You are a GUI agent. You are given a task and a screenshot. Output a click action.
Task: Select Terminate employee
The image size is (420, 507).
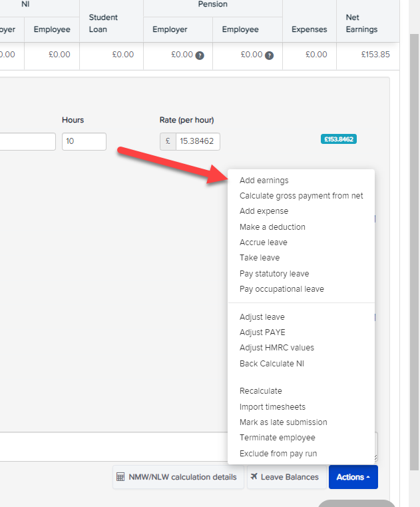[x=277, y=438]
